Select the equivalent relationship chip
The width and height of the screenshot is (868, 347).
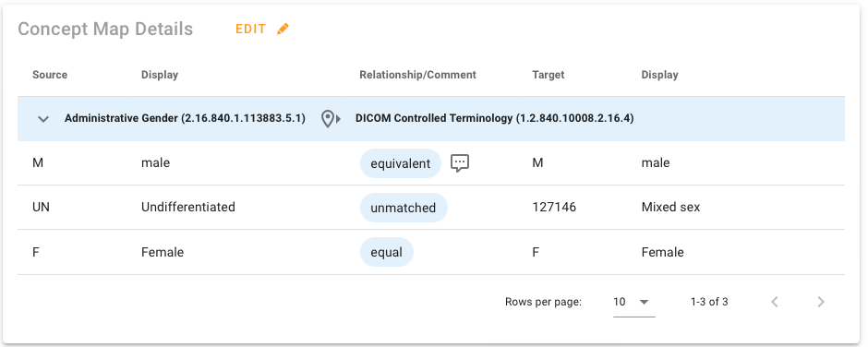tap(400, 163)
